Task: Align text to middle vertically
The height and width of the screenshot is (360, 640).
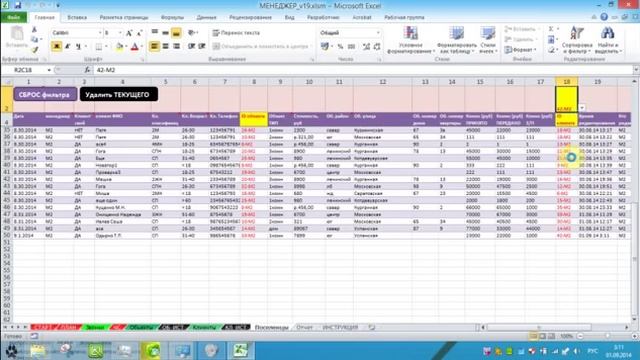Action: point(165,33)
